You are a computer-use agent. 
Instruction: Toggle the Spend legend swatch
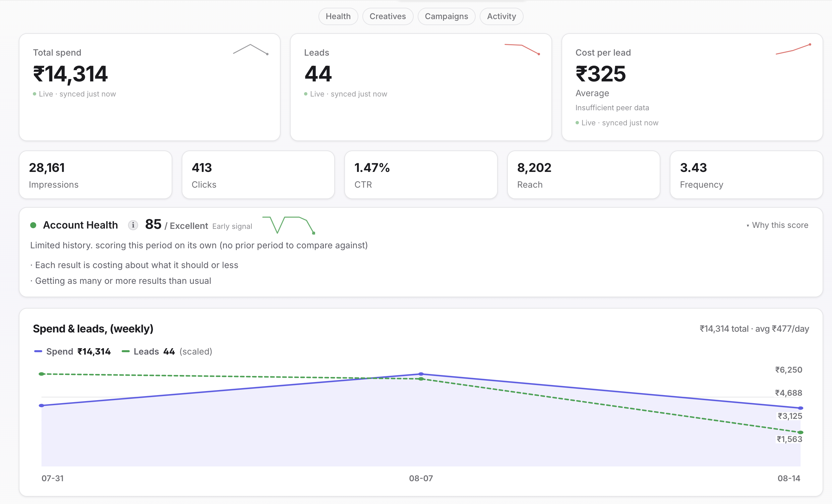pyautogui.click(x=38, y=352)
